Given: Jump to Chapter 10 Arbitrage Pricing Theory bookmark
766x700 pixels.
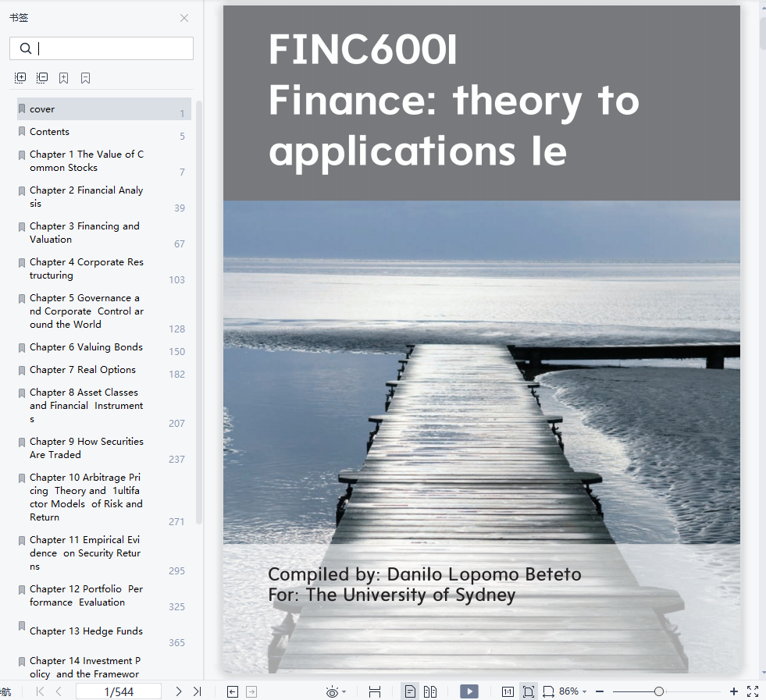Looking at the screenshot, I should pyautogui.click(x=104, y=497).
